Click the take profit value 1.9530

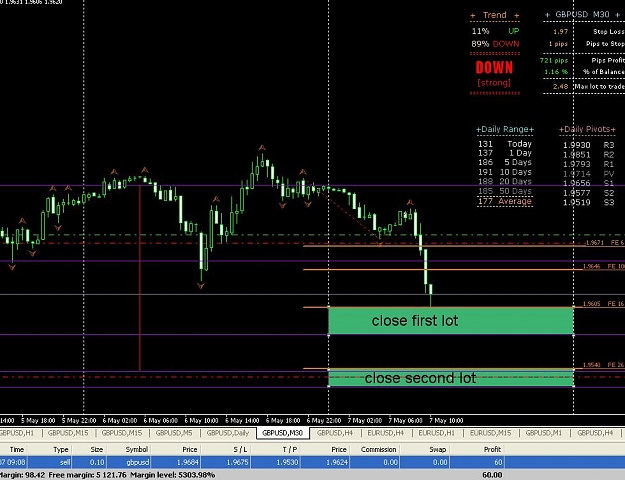pyautogui.click(x=289, y=462)
